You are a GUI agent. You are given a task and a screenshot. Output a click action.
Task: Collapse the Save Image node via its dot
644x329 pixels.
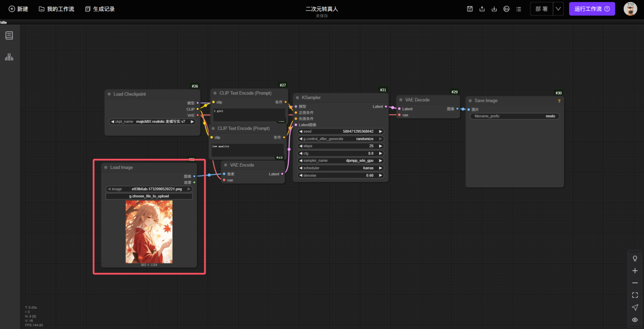point(470,101)
